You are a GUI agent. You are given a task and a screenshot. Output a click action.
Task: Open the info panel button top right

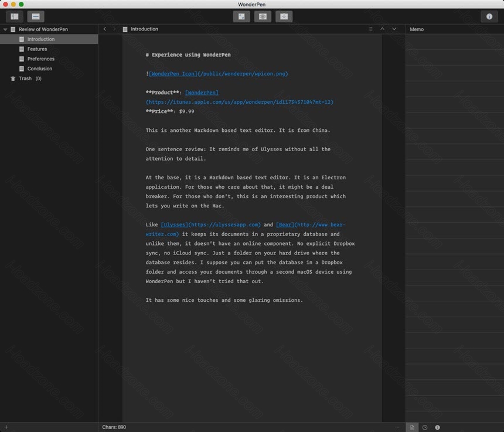point(489,16)
